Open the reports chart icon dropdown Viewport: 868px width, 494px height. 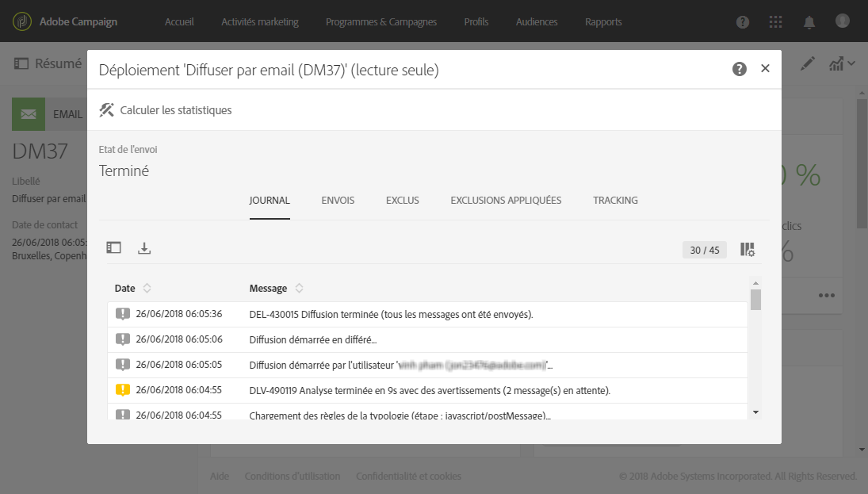pos(841,63)
